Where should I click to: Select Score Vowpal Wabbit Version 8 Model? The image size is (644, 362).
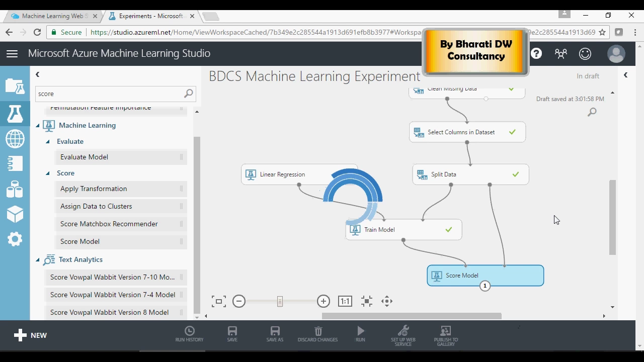tap(116, 312)
